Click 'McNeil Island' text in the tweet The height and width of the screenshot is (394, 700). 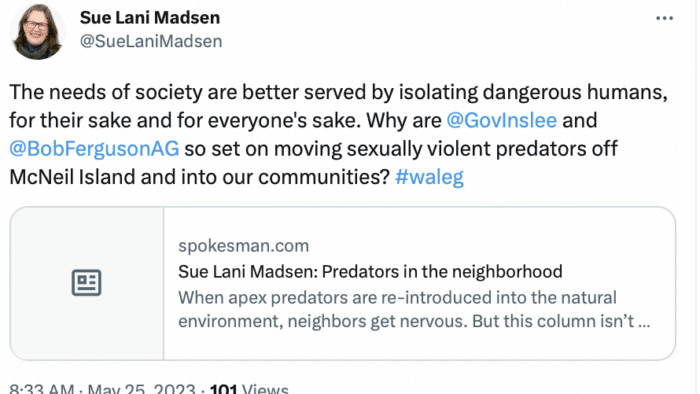[x=72, y=177]
